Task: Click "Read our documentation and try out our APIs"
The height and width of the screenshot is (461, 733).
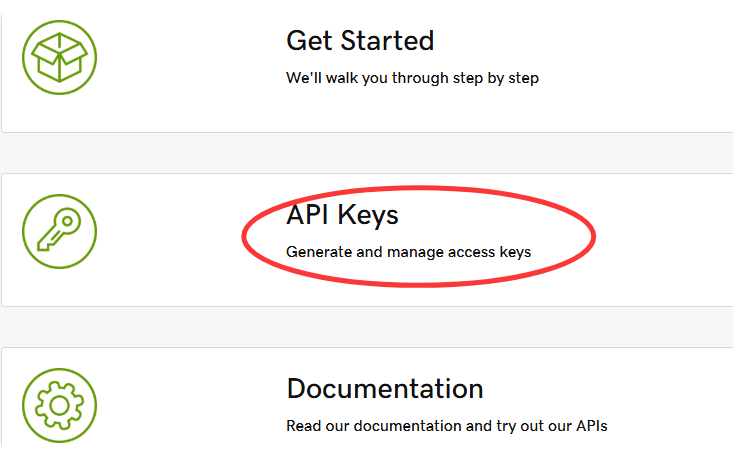Action: coord(446,426)
